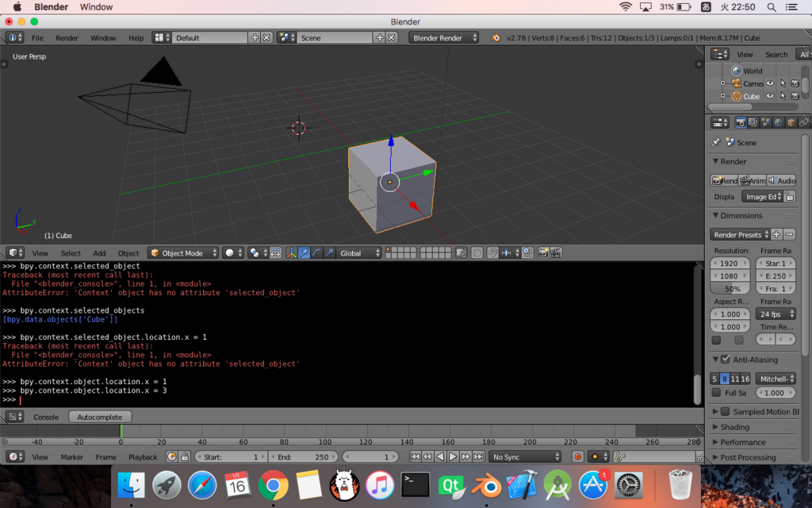Viewport: 812px width, 508px height.
Task: Toggle Cube visibility eye in outliner
Action: coord(770,96)
